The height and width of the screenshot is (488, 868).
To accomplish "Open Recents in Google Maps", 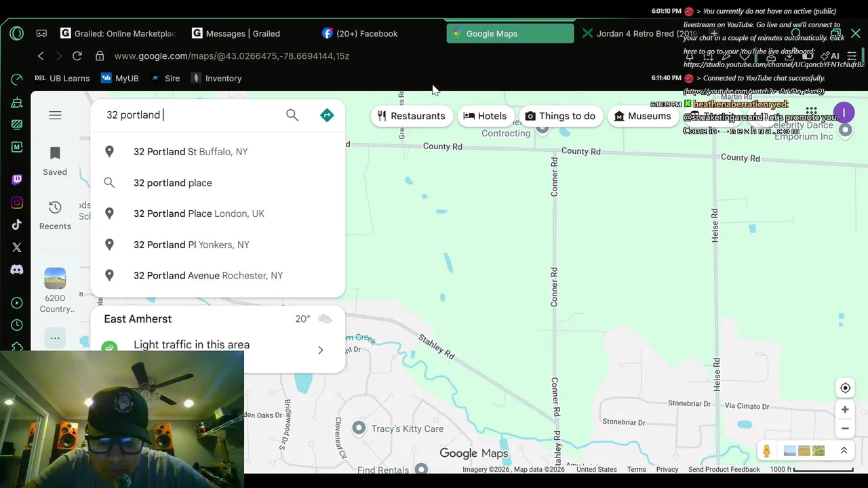I will (55, 215).
